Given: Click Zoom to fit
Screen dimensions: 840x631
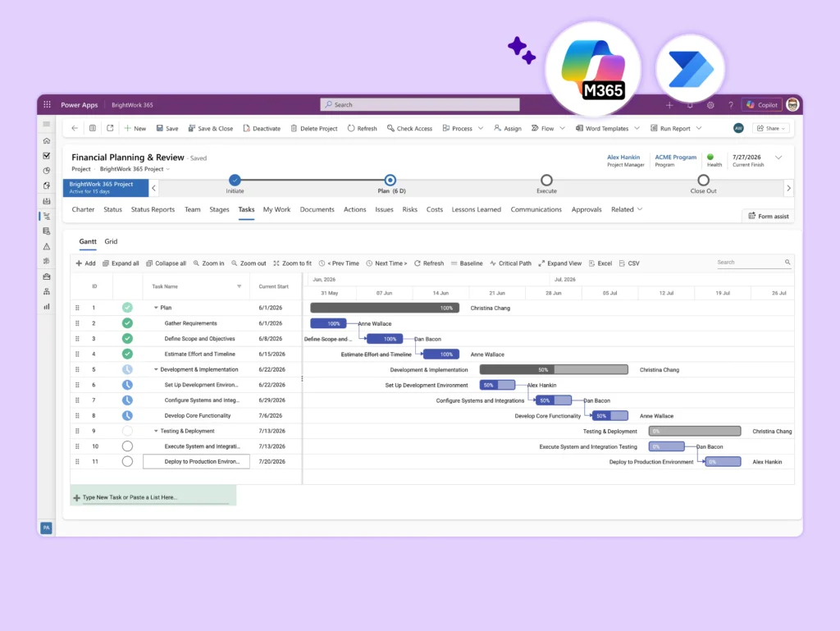Looking at the screenshot, I should point(292,263).
